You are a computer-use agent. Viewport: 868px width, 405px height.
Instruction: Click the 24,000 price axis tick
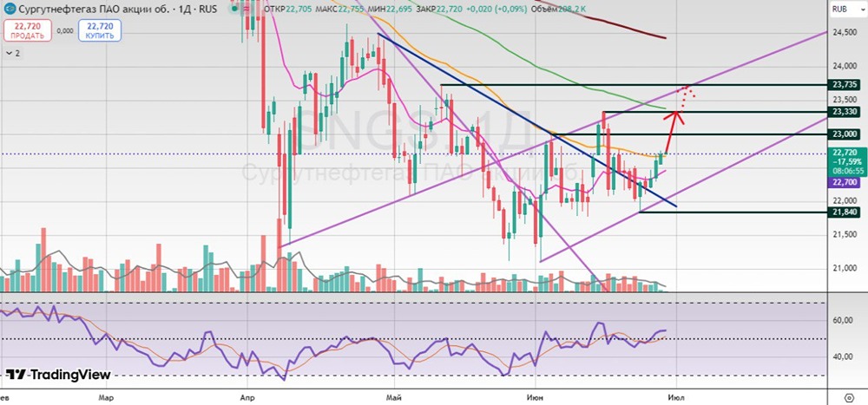pos(845,67)
